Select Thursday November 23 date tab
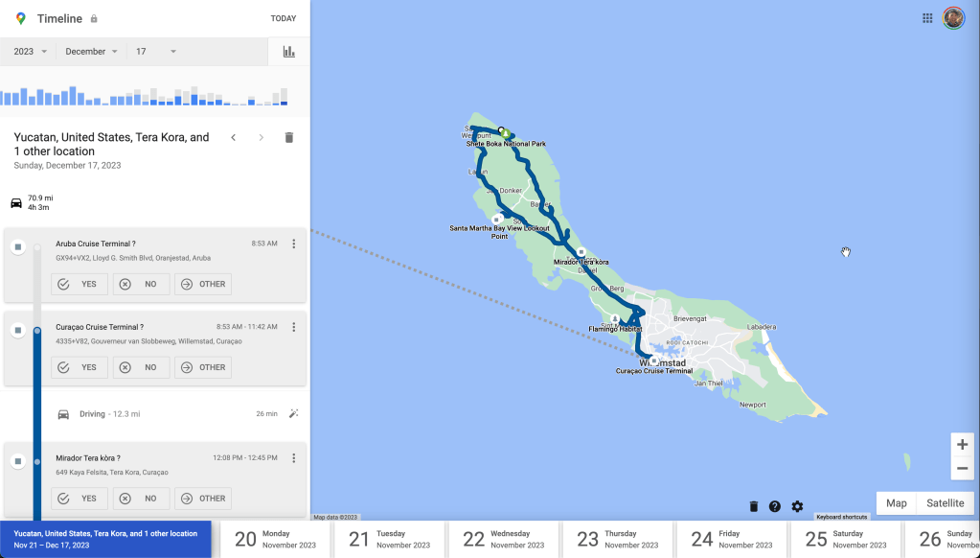 pyautogui.click(x=619, y=539)
